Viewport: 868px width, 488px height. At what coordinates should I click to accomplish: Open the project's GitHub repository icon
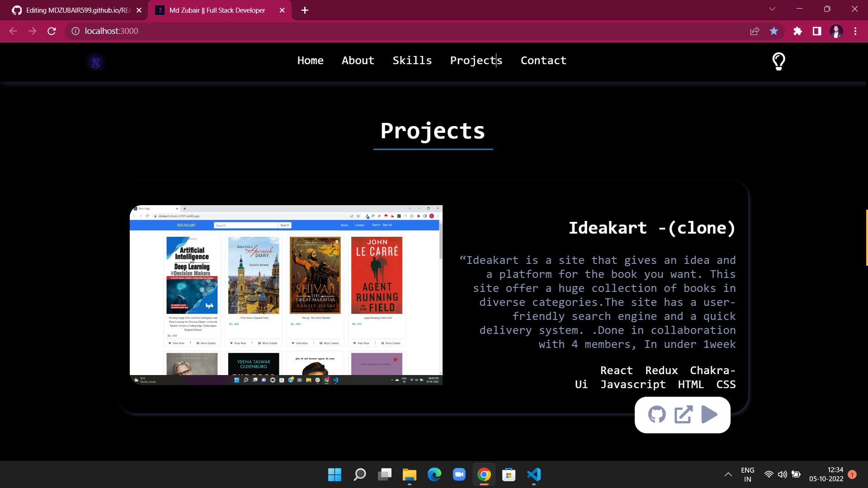click(656, 414)
